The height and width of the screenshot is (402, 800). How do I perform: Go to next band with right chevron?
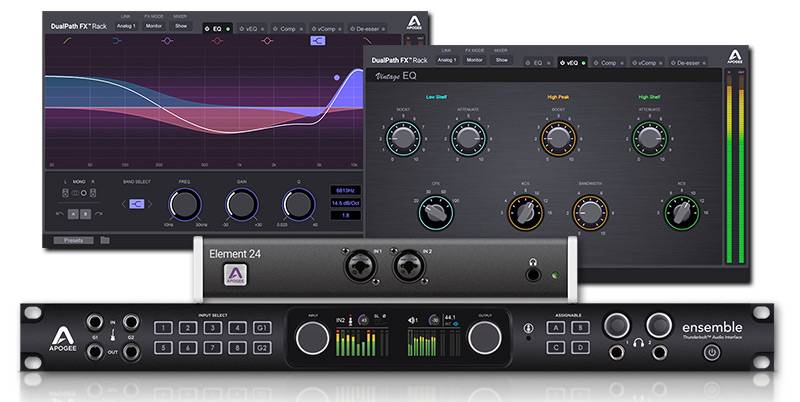click(x=150, y=205)
